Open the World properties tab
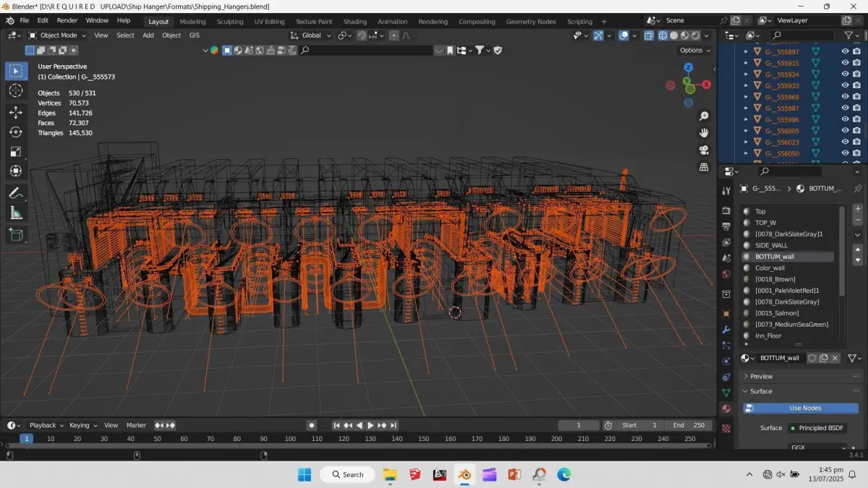 tap(726, 274)
